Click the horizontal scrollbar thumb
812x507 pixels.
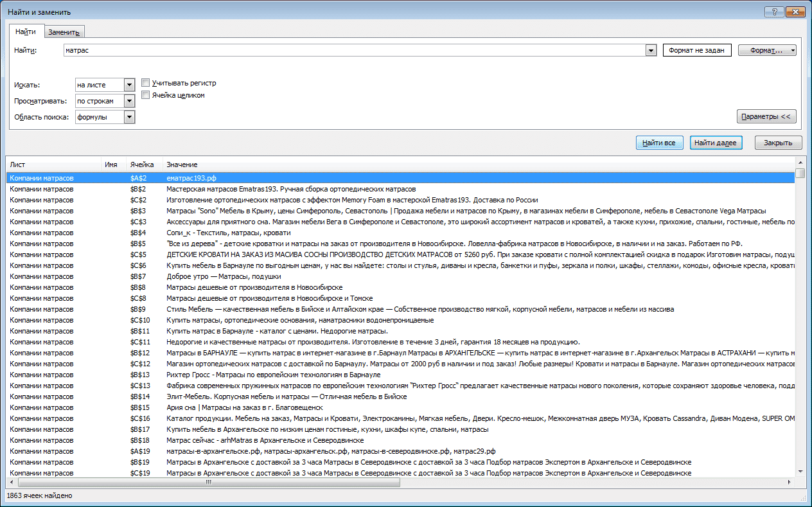tap(207, 482)
